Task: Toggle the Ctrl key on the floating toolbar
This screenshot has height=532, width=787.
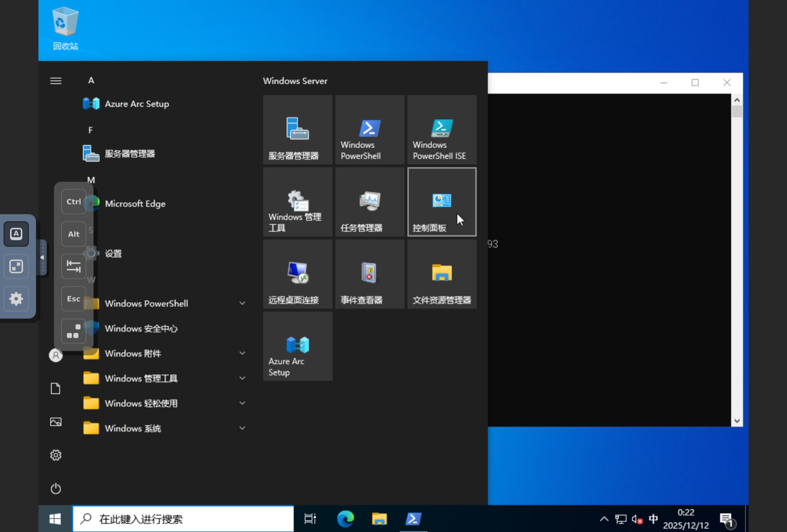Action: [x=74, y=202]
